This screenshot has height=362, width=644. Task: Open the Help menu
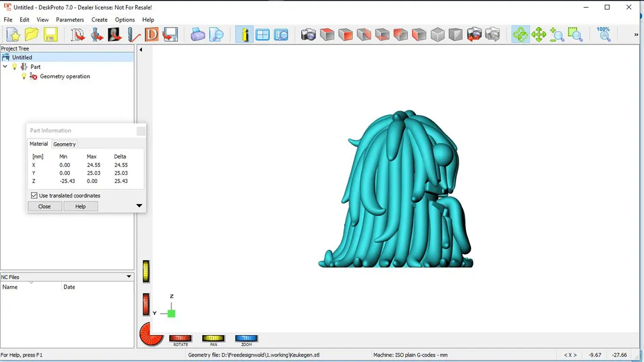[x=148, y=20]
